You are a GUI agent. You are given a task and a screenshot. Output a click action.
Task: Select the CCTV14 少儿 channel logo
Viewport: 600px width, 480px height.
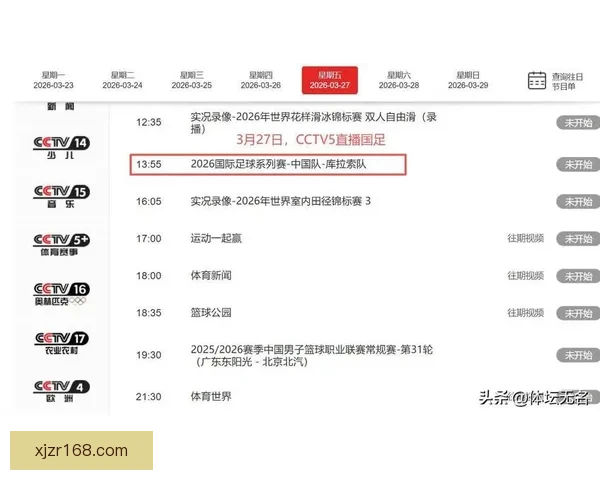tap(62, 147)
